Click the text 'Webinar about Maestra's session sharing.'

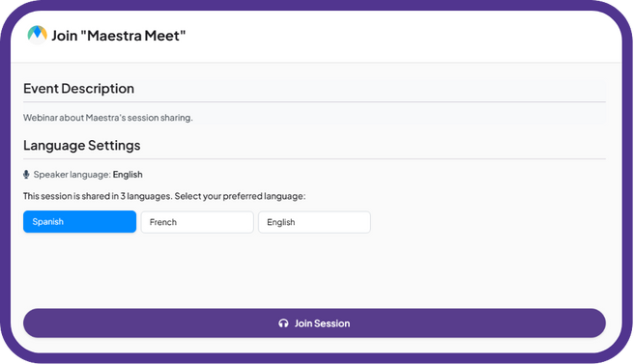click(x=108, y=118)
